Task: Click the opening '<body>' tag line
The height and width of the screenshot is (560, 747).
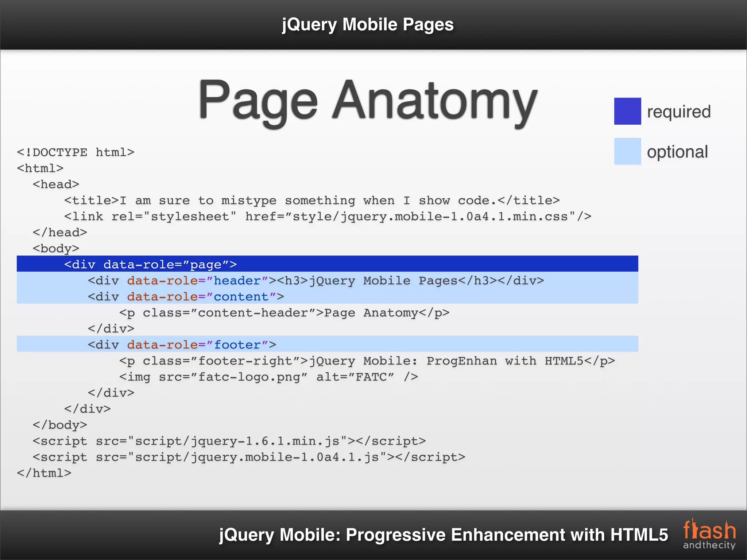Action: click(x=56, y=248)
